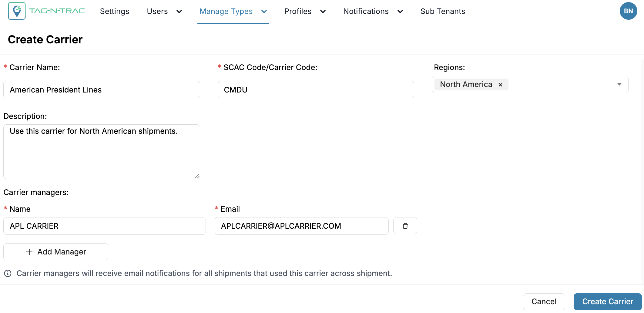Viewport: 644px width, 313px height.
Task: Open the Notifications menu
Action: click(x=366, y=11)
